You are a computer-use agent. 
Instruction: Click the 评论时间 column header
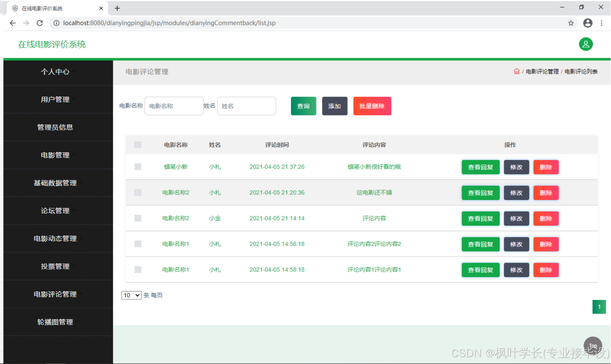click(x=277, y=145)
